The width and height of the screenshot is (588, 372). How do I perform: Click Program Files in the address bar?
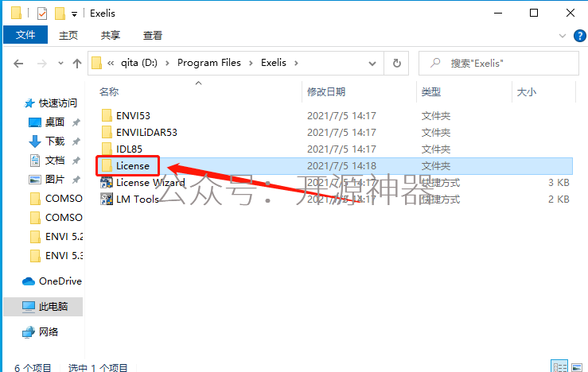click(x=209, y=63)
